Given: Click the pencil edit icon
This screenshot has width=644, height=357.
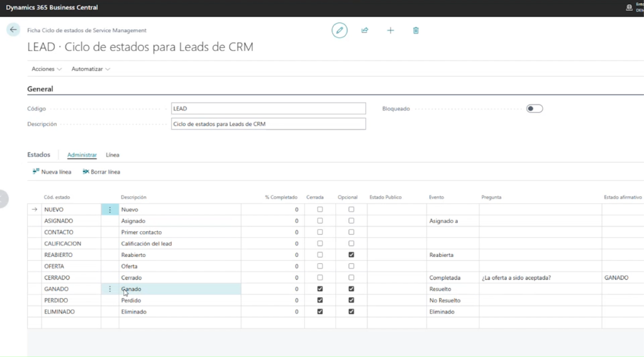Looking at the screenshot, I should [340, 30].
